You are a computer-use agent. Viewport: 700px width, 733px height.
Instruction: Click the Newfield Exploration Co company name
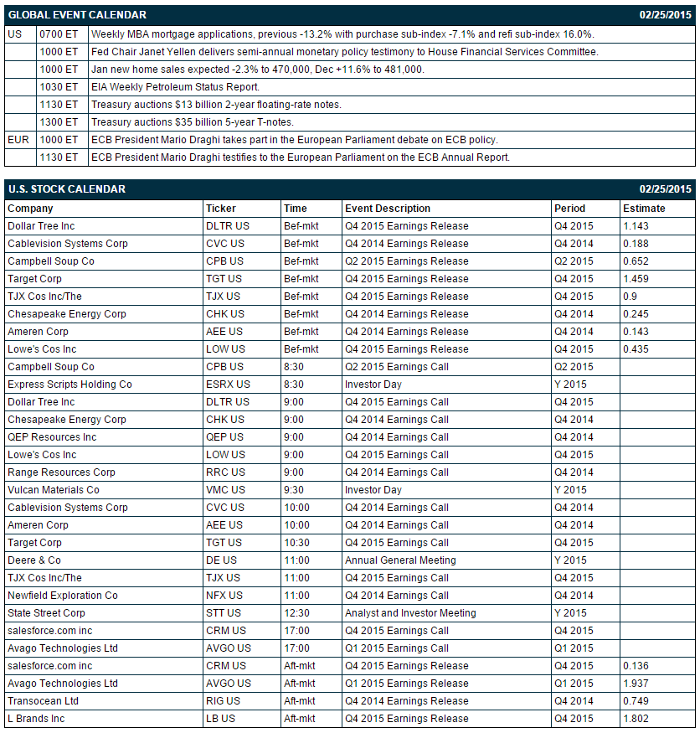63,596
